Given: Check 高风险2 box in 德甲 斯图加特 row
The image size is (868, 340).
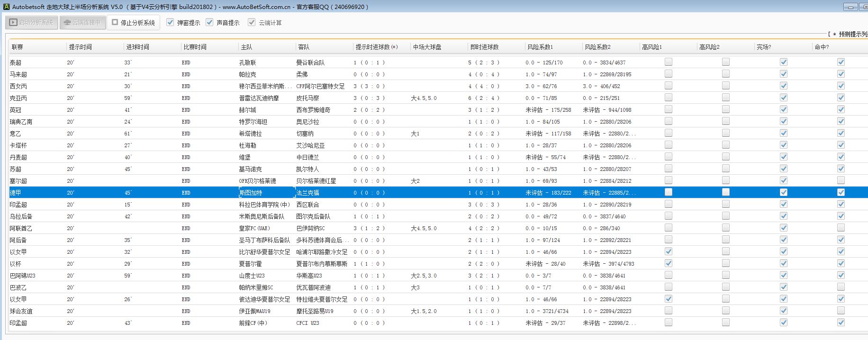Looking at the screenshot, I should point(725,192).
